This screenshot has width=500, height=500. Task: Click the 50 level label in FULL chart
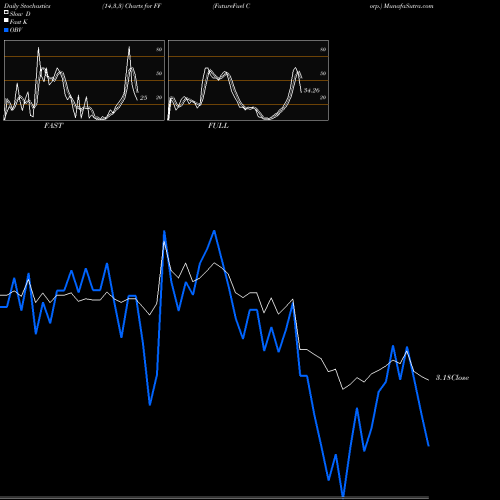pyautogui.click(x=323, y=74)
